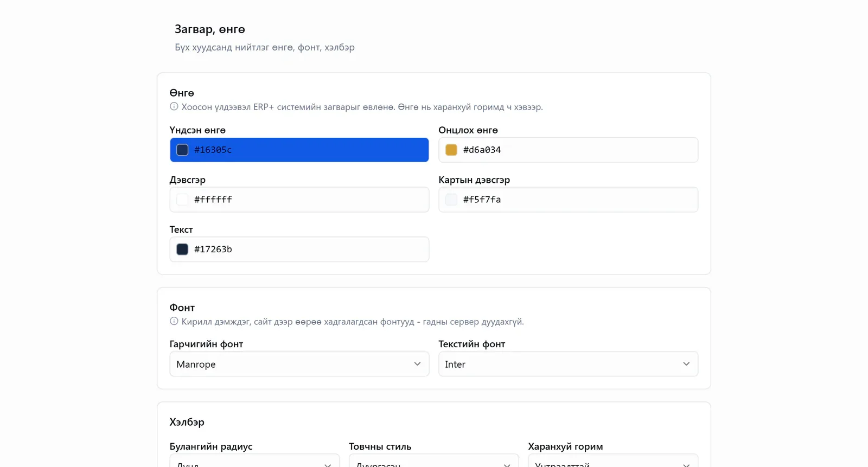Click the Үндсэн өнгө label
Screen dimensions: 868x467
coord(197,130)
